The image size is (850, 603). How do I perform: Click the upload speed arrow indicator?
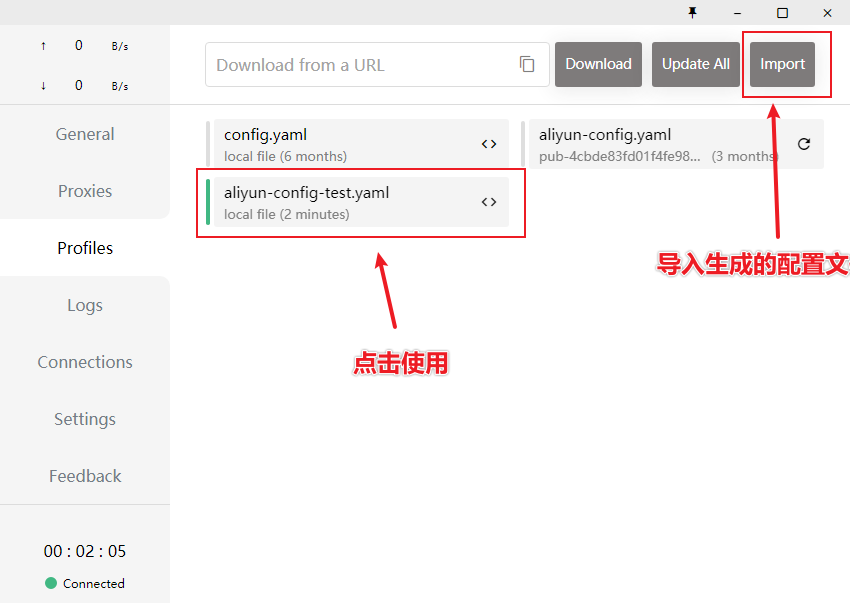pos(43,46)
